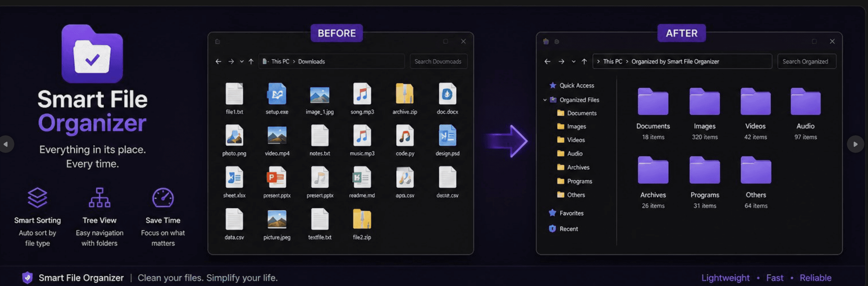Go up one level in Downloads window
This screenshot has height=286, width=868.
coord(251,62)
